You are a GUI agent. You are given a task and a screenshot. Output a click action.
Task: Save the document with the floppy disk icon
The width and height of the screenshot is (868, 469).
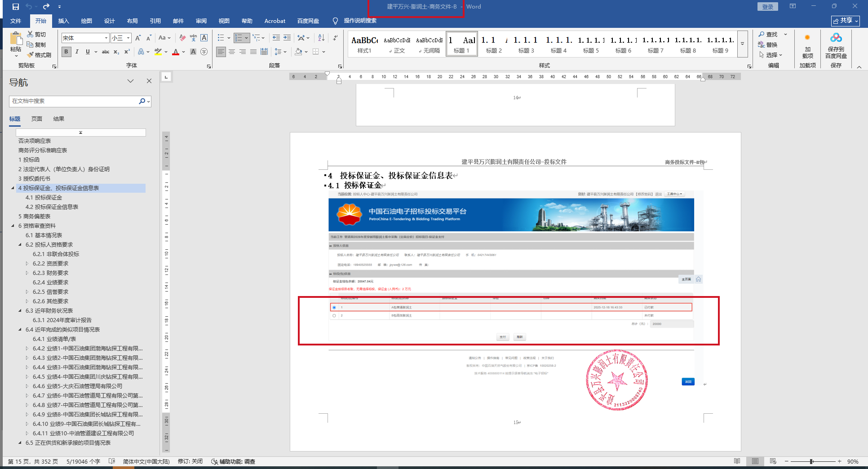coord(16,7)
